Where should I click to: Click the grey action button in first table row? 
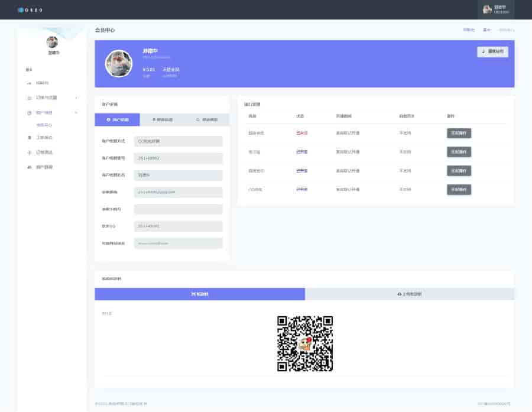tap(459, 133)
